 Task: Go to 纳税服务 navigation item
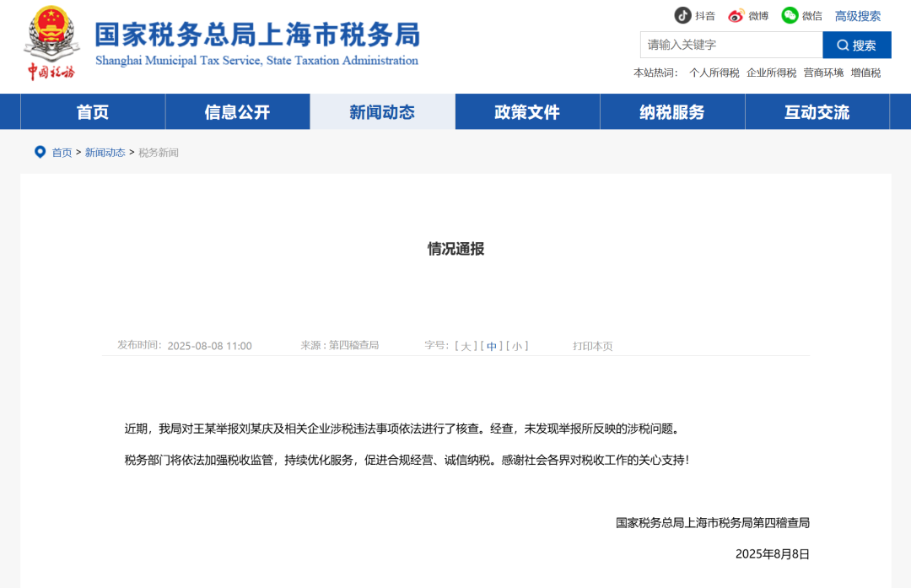click(672, 112)
